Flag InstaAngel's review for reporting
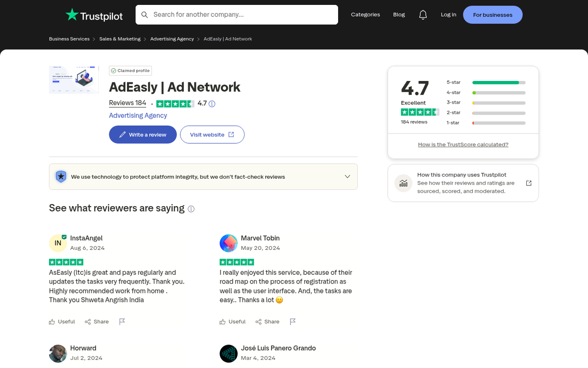 pos(122,321)
